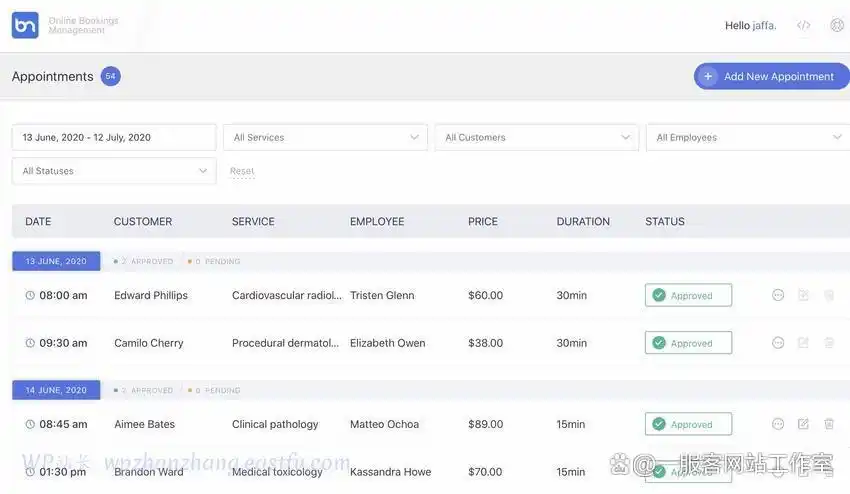
Task: Open the All Customers dropdown
Action: [x=536, y=137]
